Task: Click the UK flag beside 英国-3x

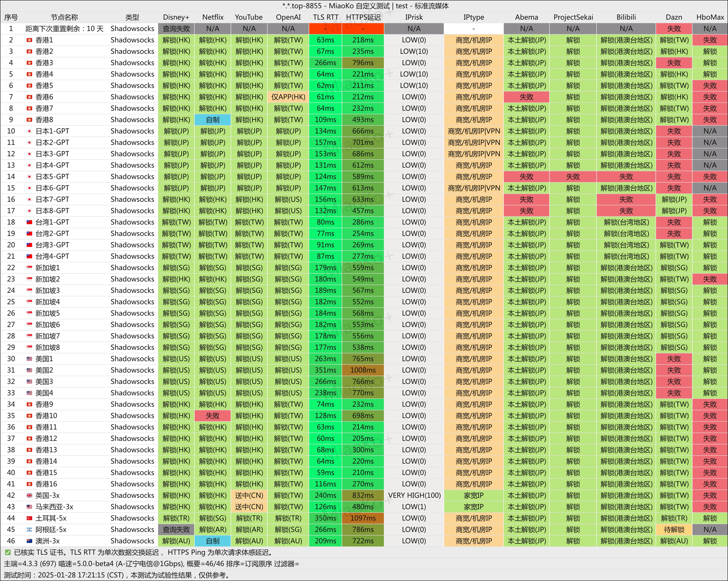Action: [29, 496]
